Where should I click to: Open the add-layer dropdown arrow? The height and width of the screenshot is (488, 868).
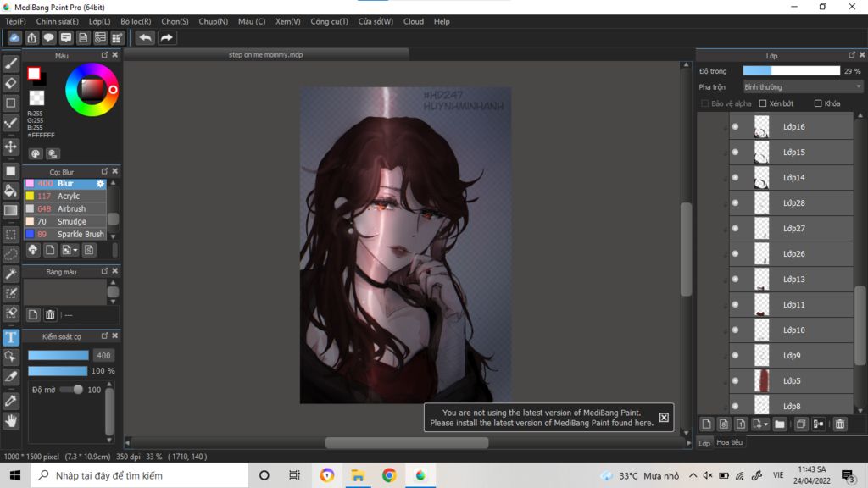click(x=766, y=425)
